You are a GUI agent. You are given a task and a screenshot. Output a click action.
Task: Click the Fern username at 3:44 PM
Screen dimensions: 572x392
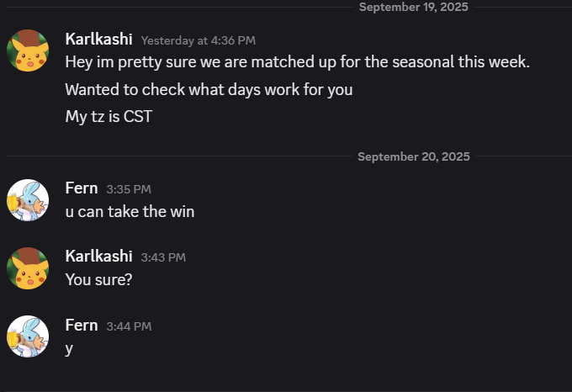pyautogui.click(x=82, y=325)
